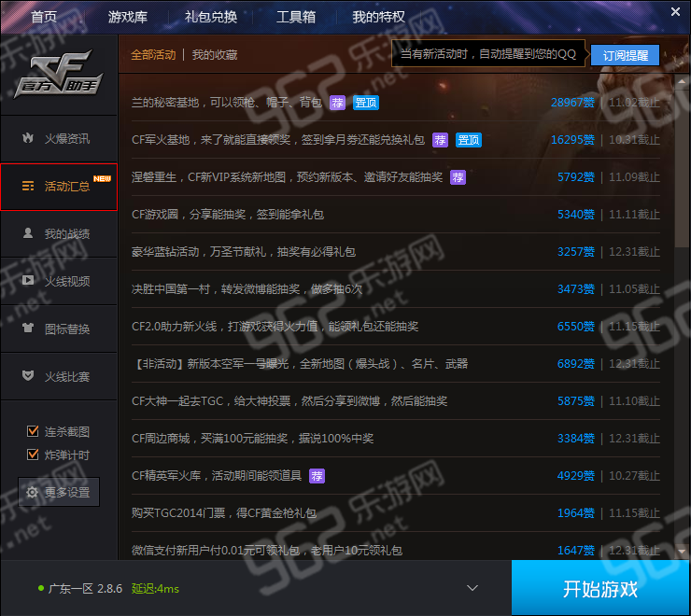Like the activity with 5792赞
The image size is (691, 616).
pos(575,177)
